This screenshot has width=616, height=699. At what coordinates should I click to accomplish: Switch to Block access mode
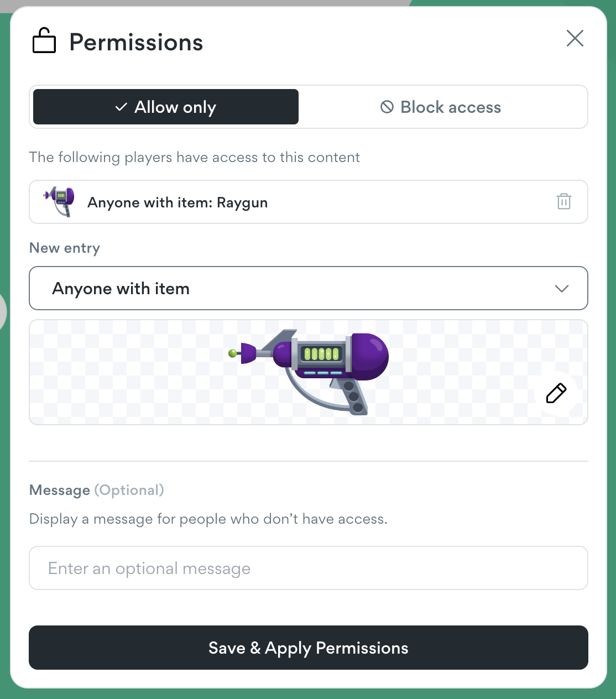click(x=441, y=107)
